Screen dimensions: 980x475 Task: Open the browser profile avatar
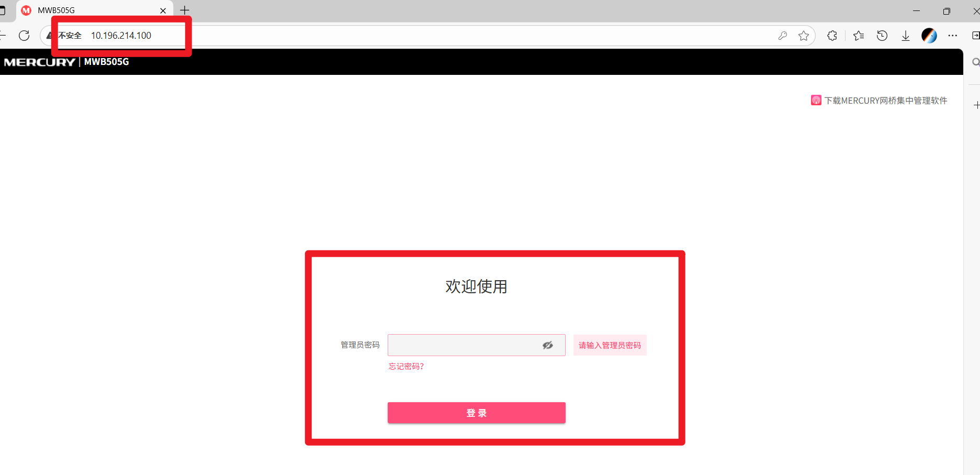tap(929, 36)
